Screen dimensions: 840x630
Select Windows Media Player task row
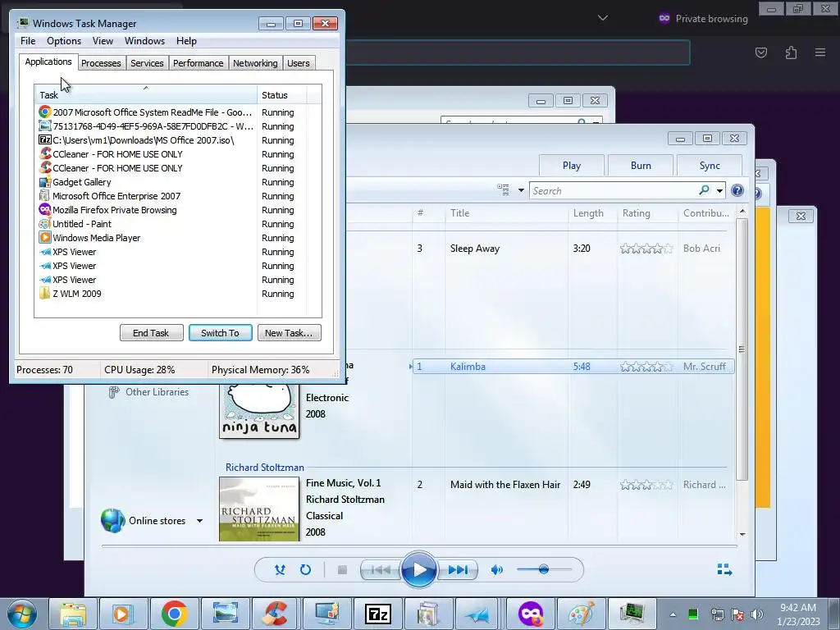click(x=169, y=238)
